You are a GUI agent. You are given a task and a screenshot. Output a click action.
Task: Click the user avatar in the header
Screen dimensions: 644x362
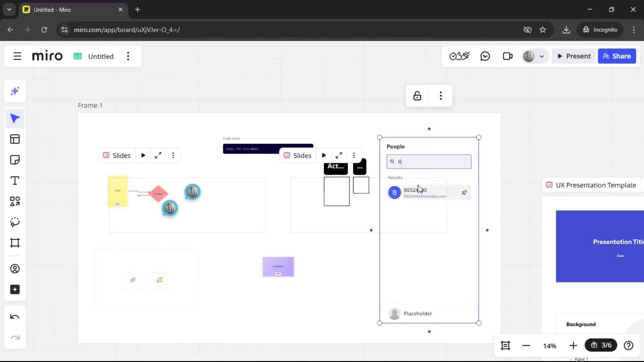pos(529,56)
